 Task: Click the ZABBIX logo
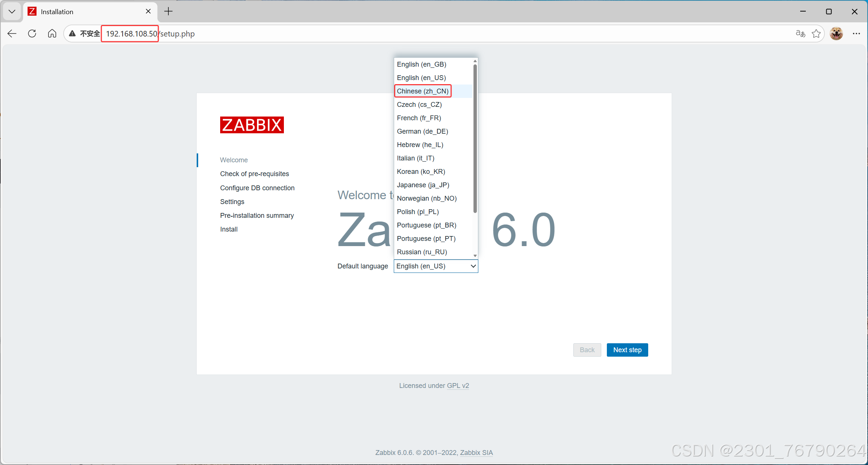(x=252, y=125)
